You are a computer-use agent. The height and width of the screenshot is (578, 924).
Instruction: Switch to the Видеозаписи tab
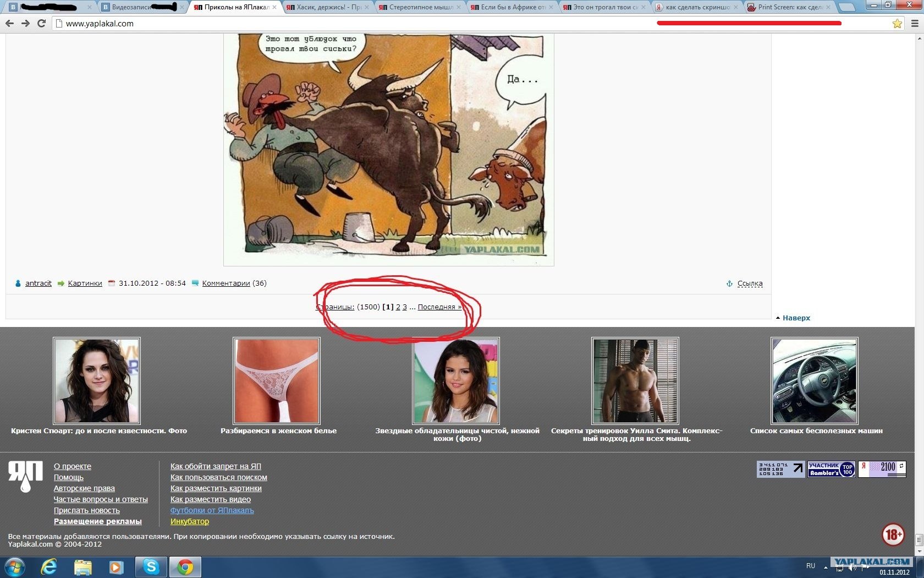coord(143,7)
